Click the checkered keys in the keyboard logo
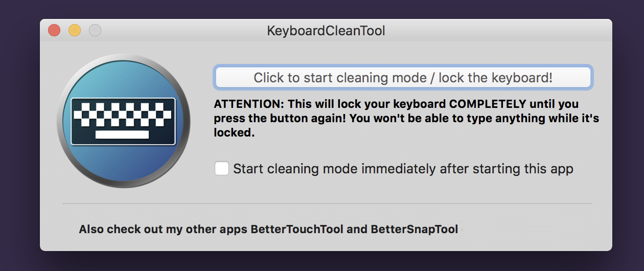The height and width of the screenshot is (271, 644). coord(122,115)
